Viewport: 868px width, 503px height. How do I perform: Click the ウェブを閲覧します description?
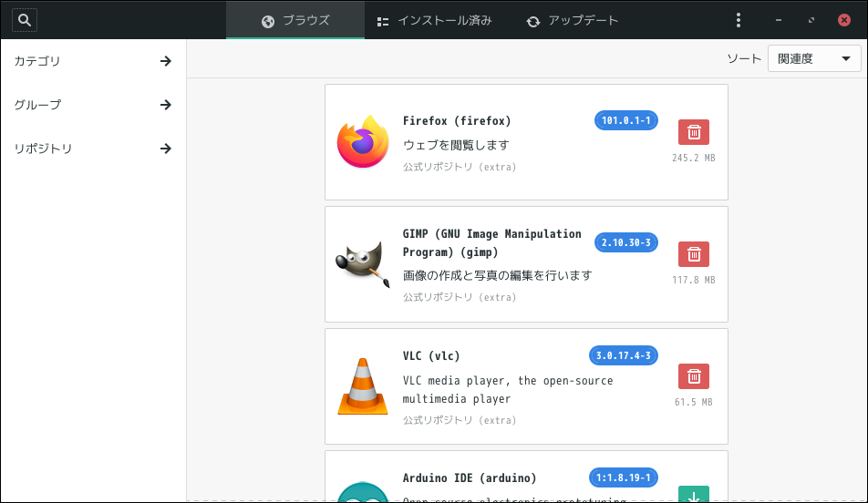click(x=456, y=145)
